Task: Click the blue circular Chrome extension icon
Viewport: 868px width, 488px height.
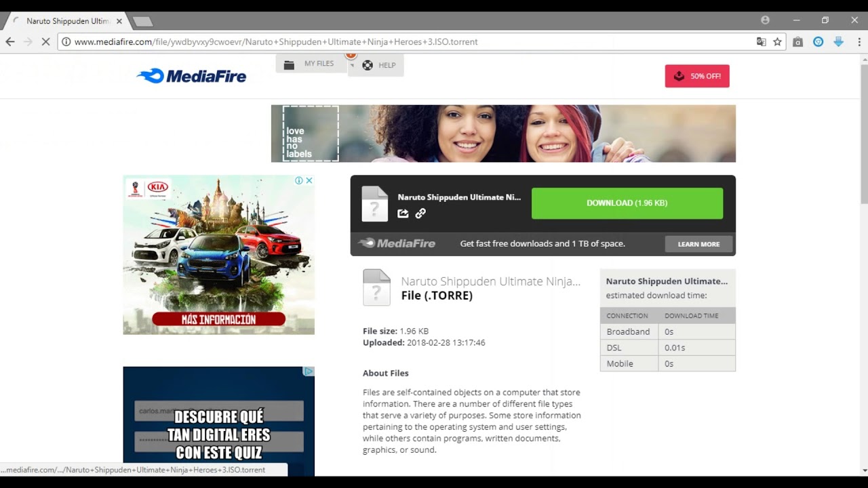Action: (x=818, y=42)
